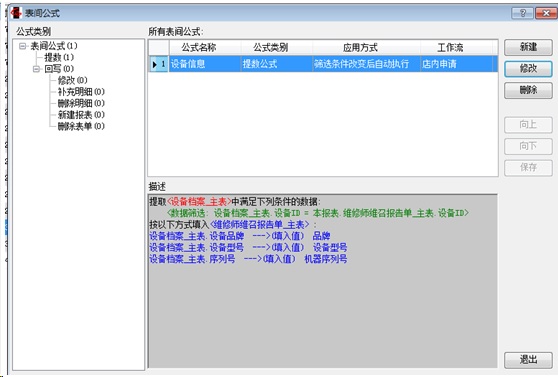Collapse the 回写 (0) tree node
This screenshot has width=558, height=377.
pyautogui.click(x=36, y=69)
